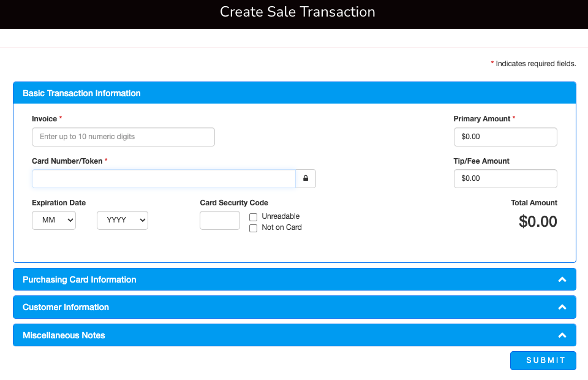588x380 pixels.
Task: Open the expiration year YYYY dropdown
Action: [123, 220]
